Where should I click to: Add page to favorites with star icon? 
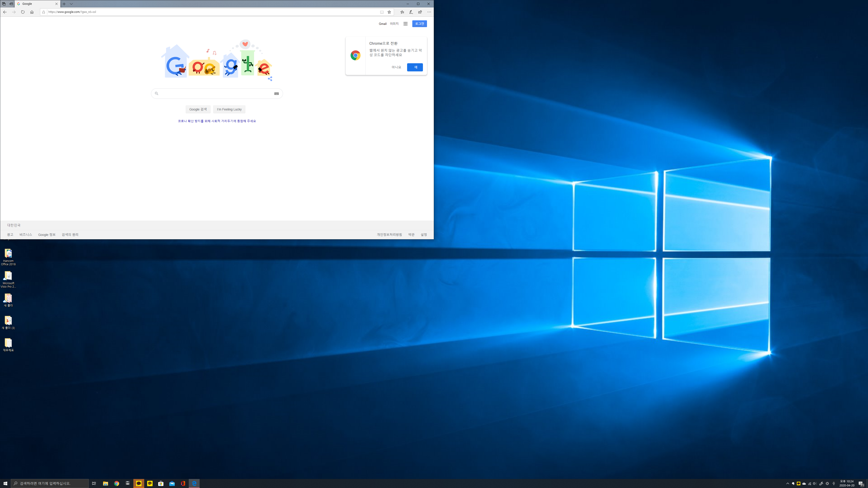click(x=389, y=12)
